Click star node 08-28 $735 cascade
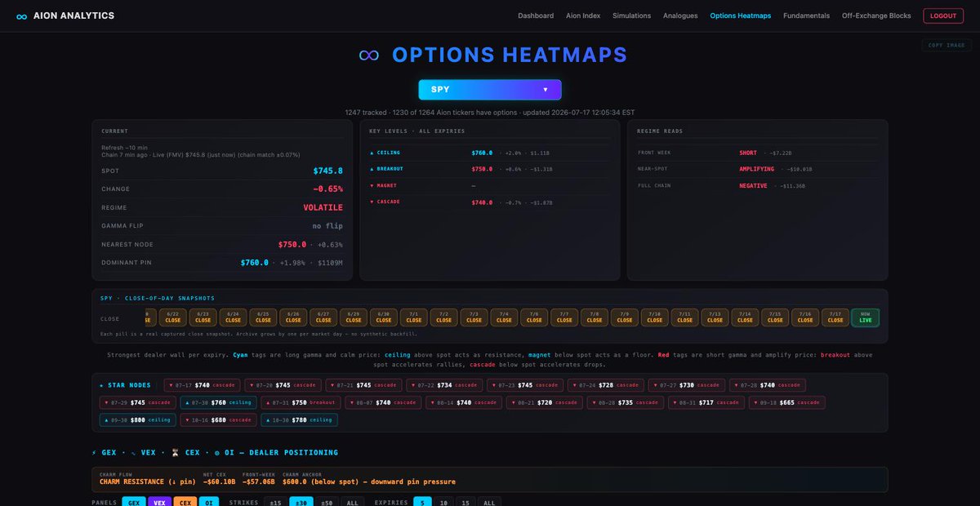 (x=626, y=402)
